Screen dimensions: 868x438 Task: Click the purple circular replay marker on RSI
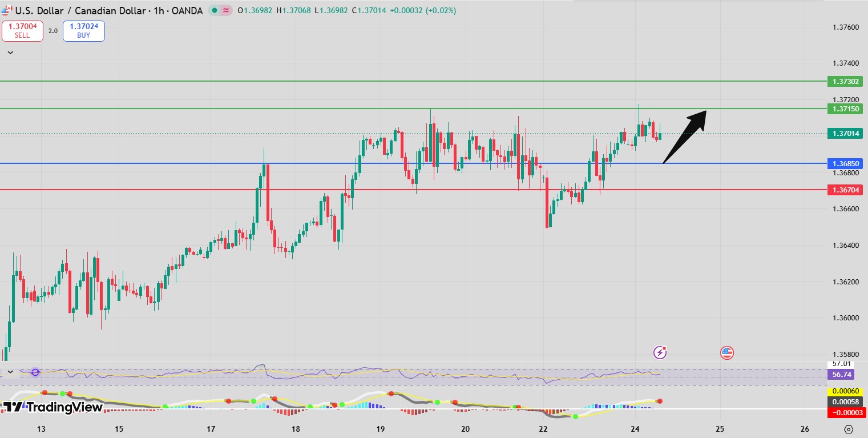(x=35, y=372)
